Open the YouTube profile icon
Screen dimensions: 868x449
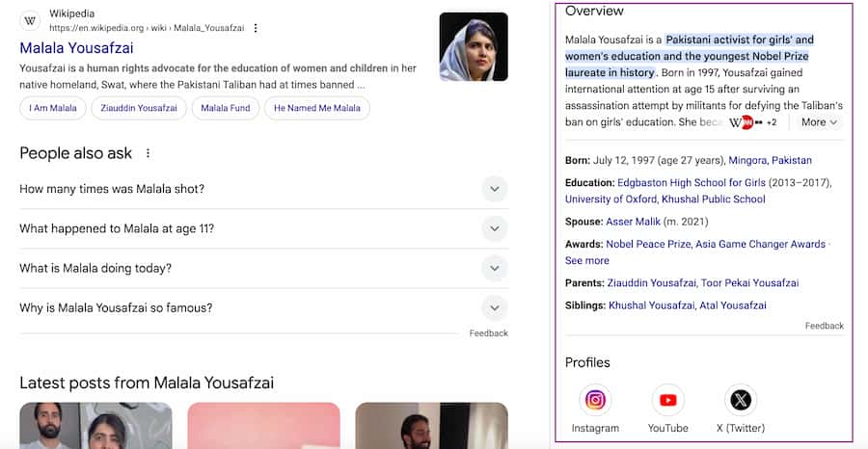[668, 400]
